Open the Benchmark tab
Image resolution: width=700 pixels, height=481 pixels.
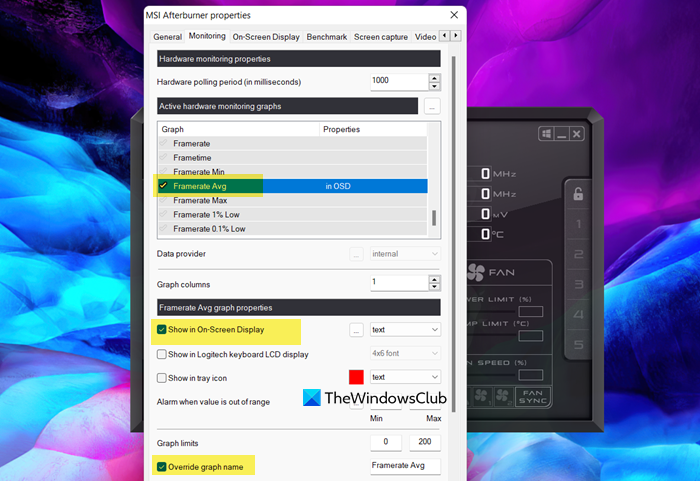[x=326, y=37]
